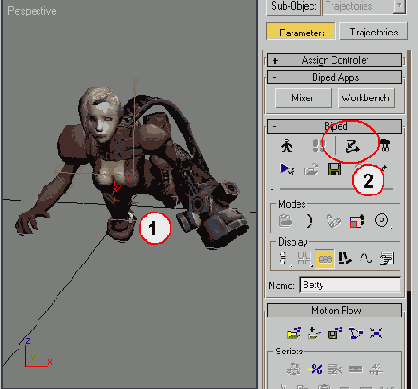Click the last icon in Scripts top row
The width and height of the screenshot is (418, 389).
[376, 369]
